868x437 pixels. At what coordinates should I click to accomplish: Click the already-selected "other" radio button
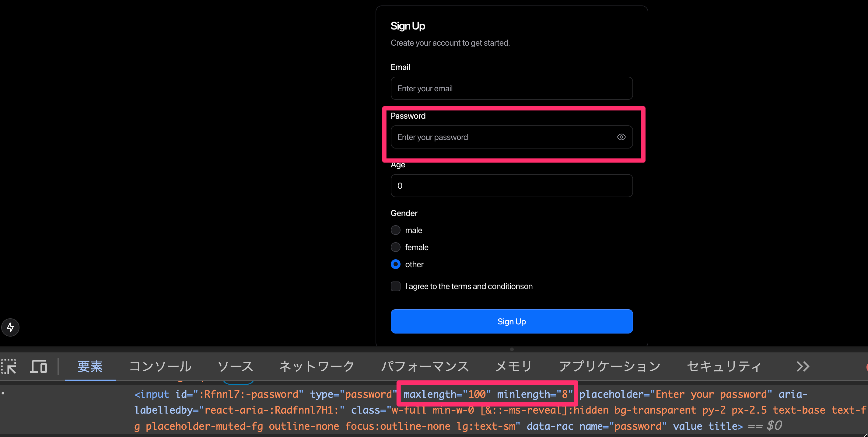click(x=395, y=264)
